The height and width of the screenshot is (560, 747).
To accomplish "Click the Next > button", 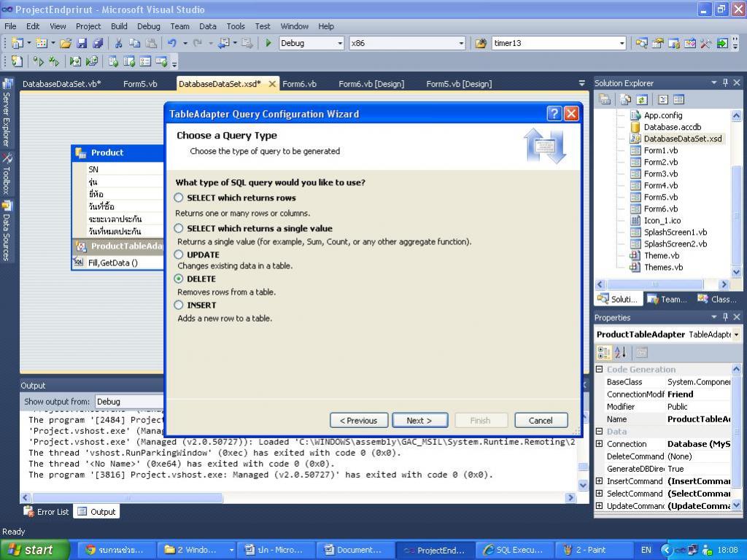I will tap(419, 420).
